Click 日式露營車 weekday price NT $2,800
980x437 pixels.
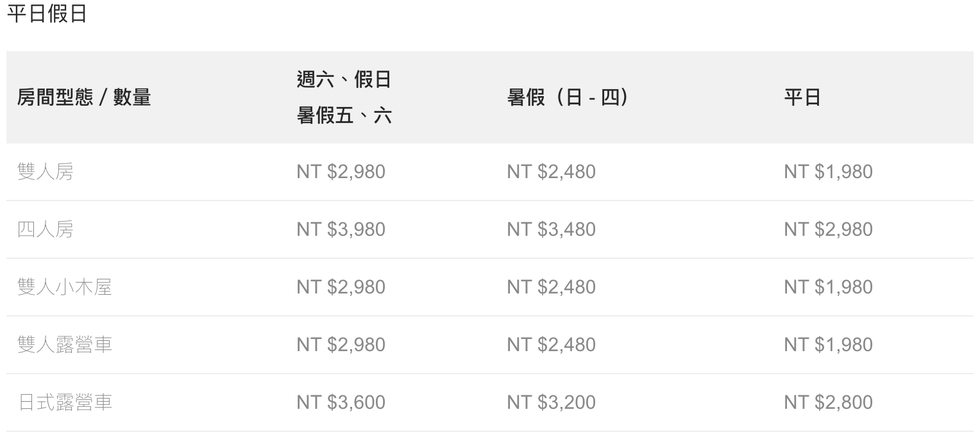point(828,402)
